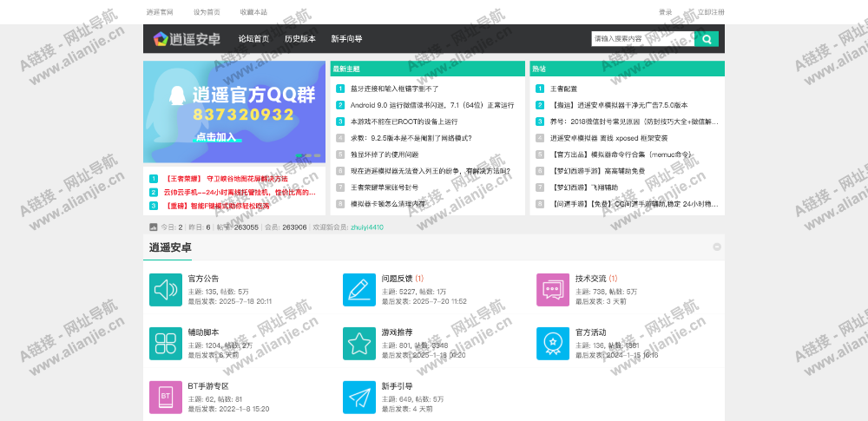Open the 王者配置 hot post
868x421 pixels.
click(563, 89)
